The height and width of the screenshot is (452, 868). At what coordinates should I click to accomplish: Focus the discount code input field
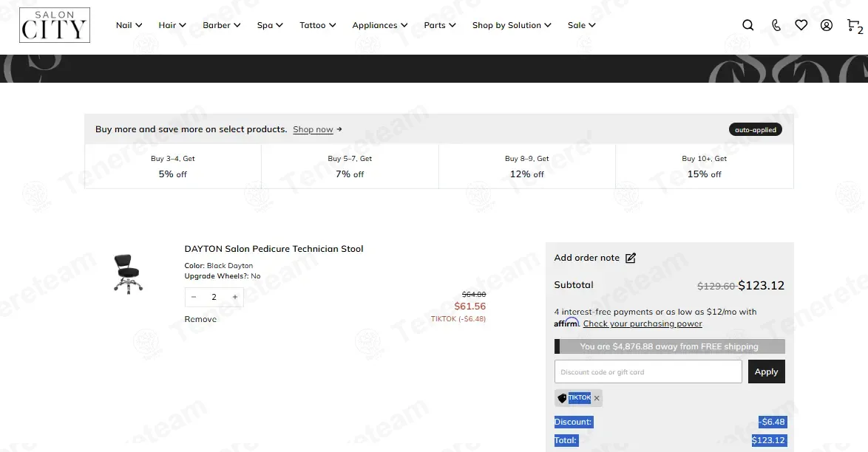pyautogui.click(x=648, y=371)
